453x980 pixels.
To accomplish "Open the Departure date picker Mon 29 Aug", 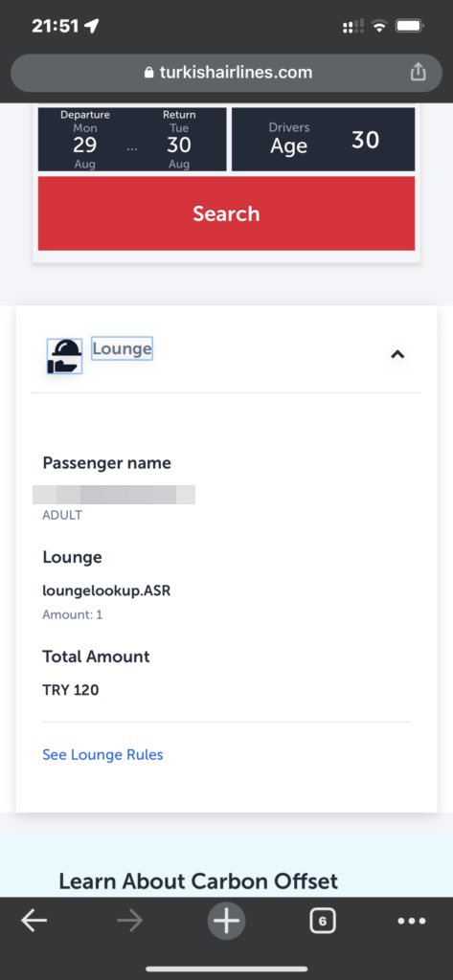I will 85,139.
